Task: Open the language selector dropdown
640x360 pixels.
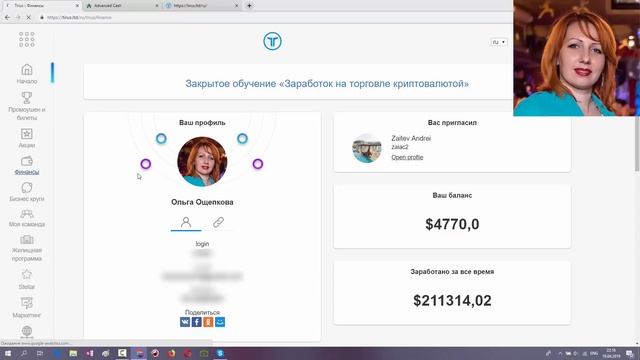Action: click(x=499, y=42)
